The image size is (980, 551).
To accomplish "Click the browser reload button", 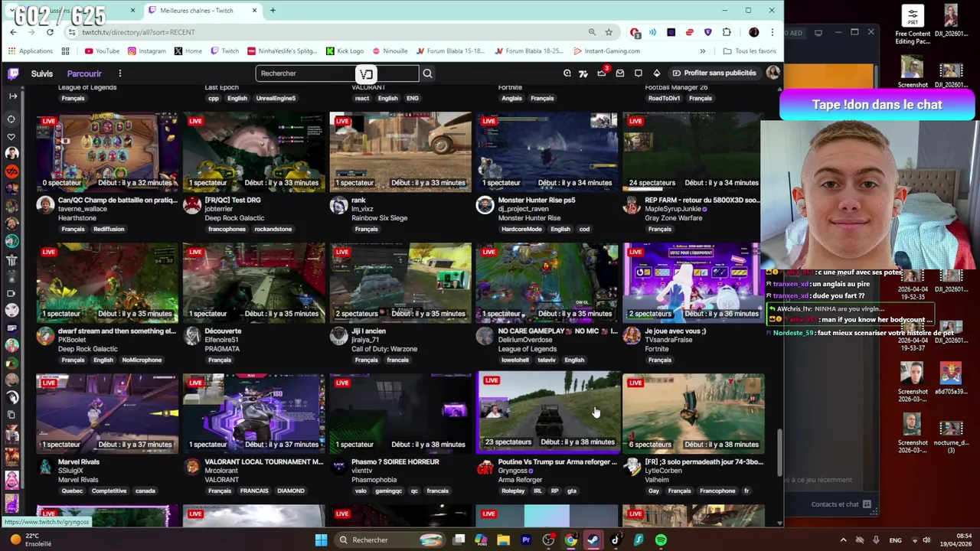I will click(x=50, y=32).
